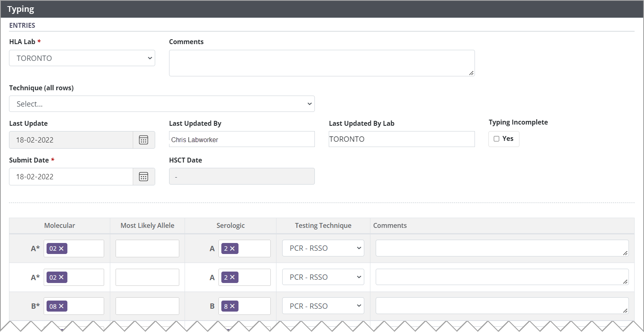Click the Submit Date field

pos(71,177)
